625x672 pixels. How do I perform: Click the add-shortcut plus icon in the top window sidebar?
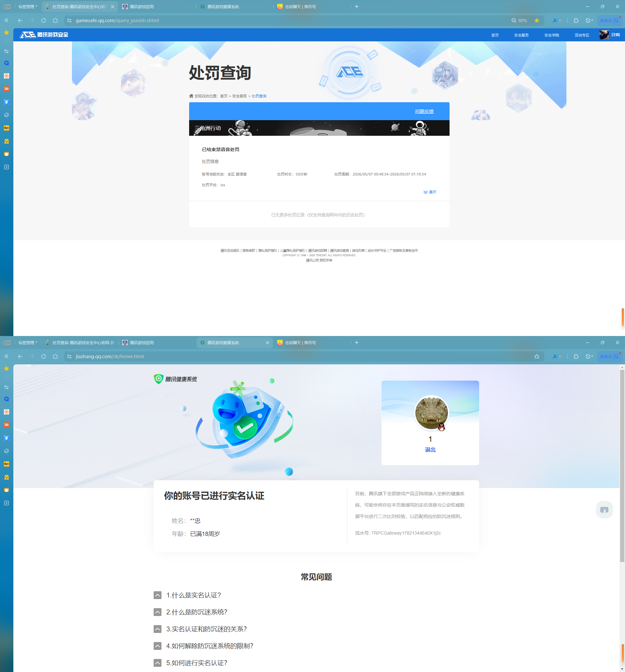point(7,167)
